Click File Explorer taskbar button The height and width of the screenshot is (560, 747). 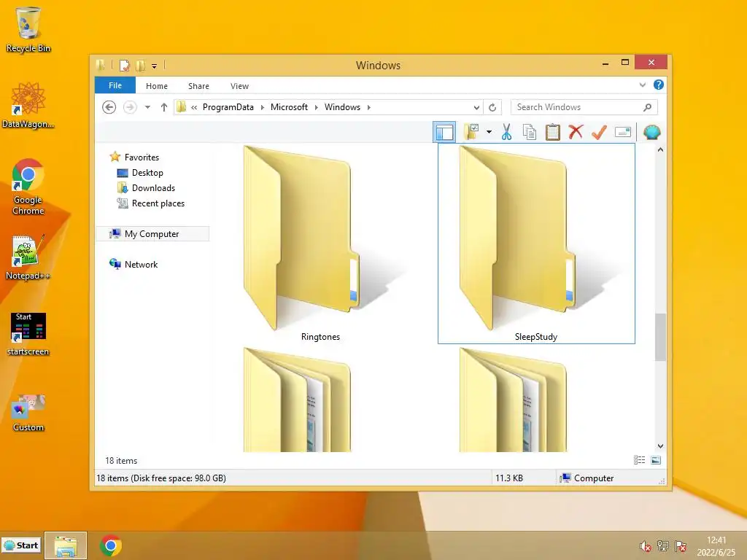click(x=66, y=545)
